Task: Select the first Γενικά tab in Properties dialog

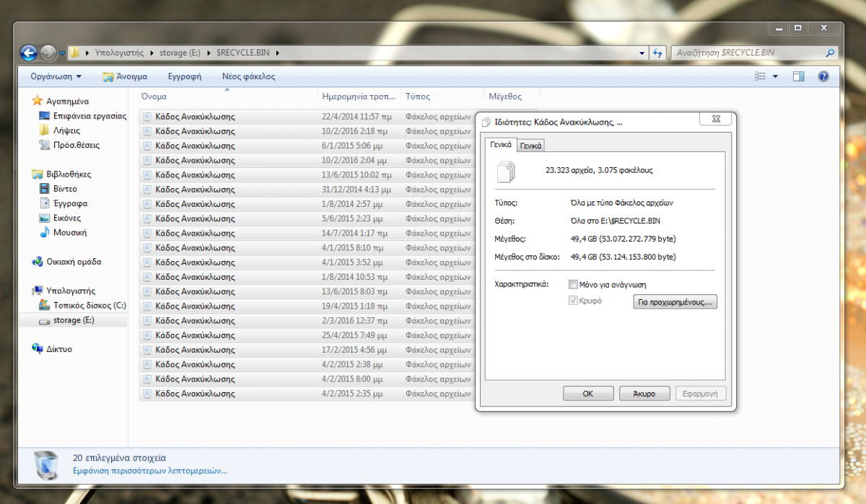Action: click(502, 145)
